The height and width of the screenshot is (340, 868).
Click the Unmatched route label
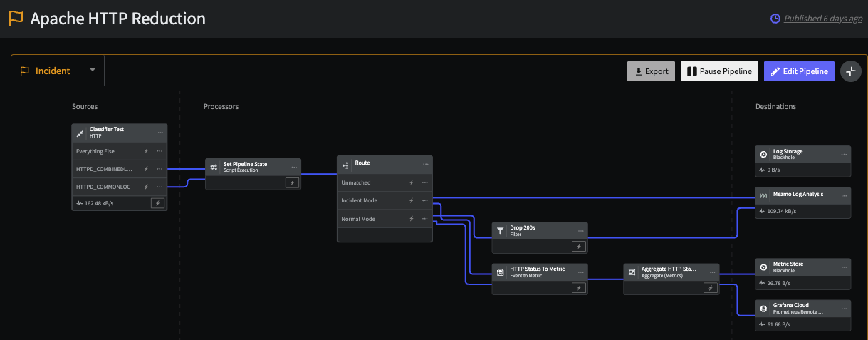(x=355, y=182)
